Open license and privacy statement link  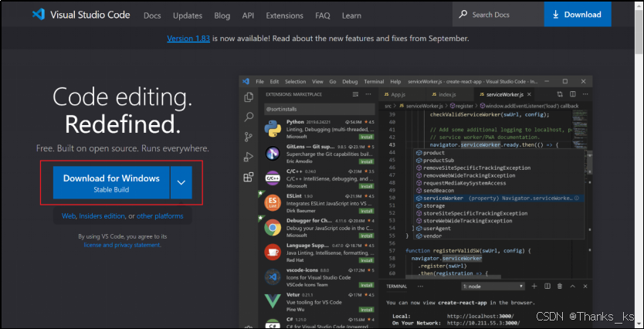pyautogui.click(x=122, y=245)
